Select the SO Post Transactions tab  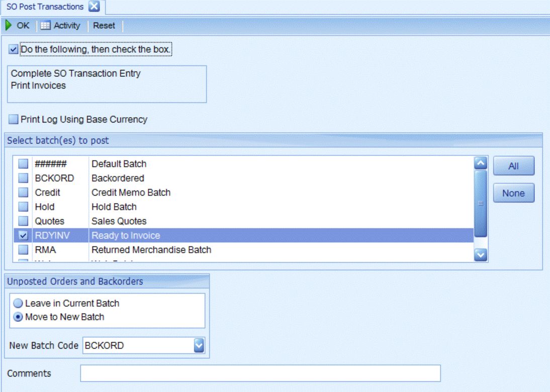click(45, 7)
